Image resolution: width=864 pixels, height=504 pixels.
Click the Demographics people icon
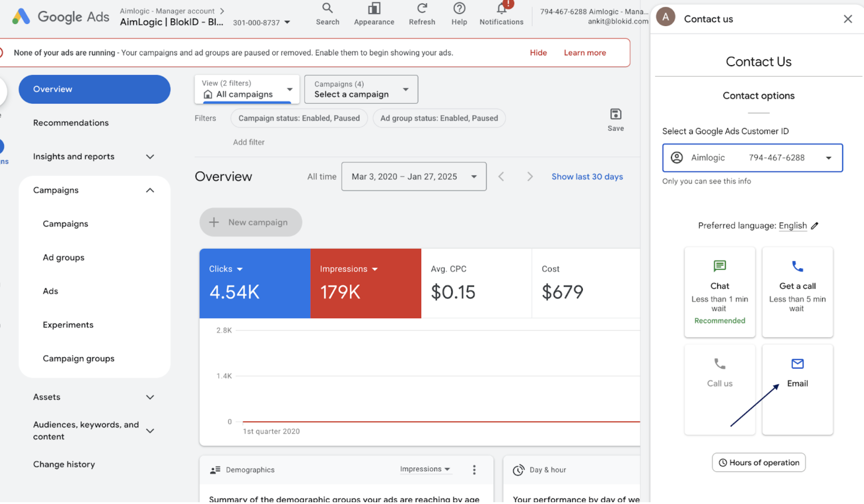tap(215, 470)
